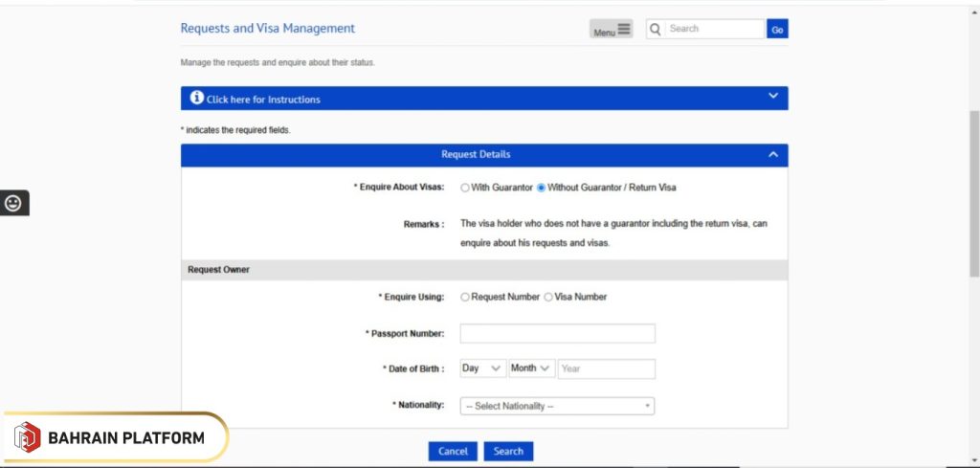Click the page vertical scrollbar thumb
980x468 pixels.
(x=973, y=193)
